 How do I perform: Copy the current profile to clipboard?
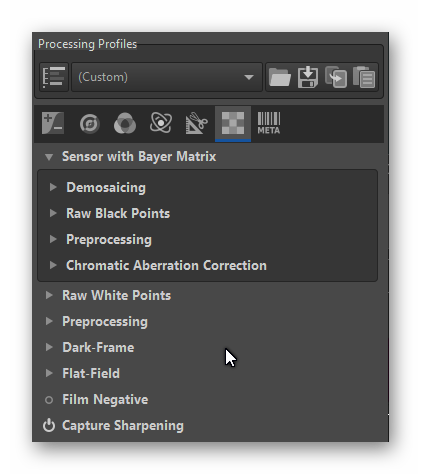coord(336,77)
